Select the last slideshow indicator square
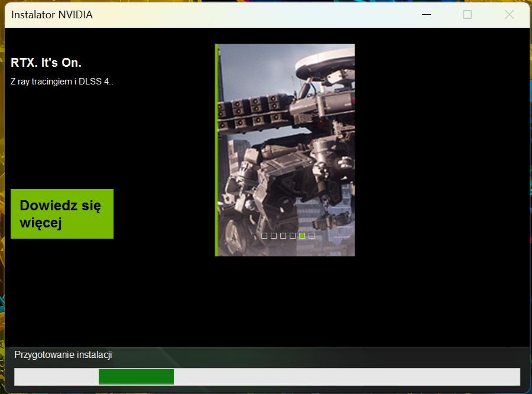This screenshot has width=532, height=394. pyautogui.click(x=312, y=235)
